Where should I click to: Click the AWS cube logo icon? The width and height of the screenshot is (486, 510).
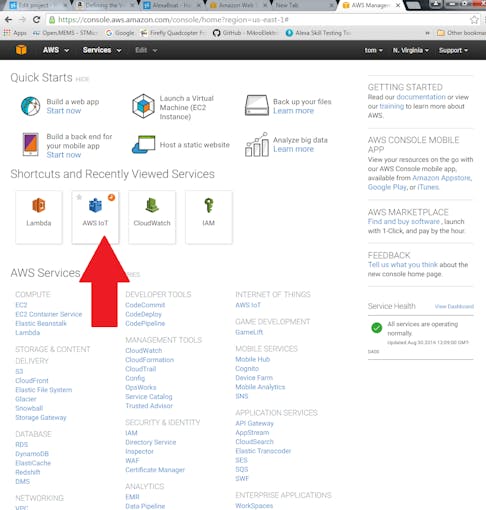(x=21, y=50)
